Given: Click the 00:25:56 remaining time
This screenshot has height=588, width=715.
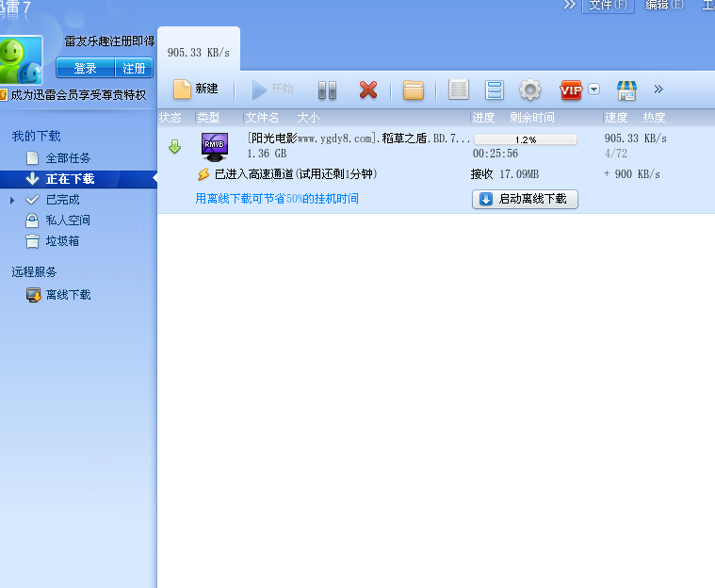Looking at the screenshot, I should pos(496,154).
